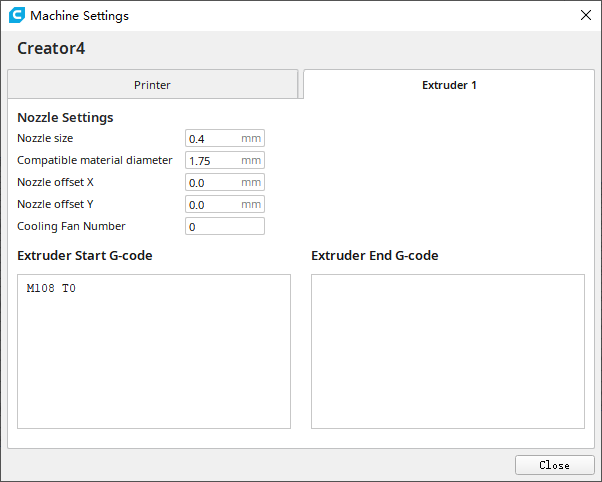602x482 pixels.
Task: Click the 'Cooling Fan Number' label
Action: [71, 226]
